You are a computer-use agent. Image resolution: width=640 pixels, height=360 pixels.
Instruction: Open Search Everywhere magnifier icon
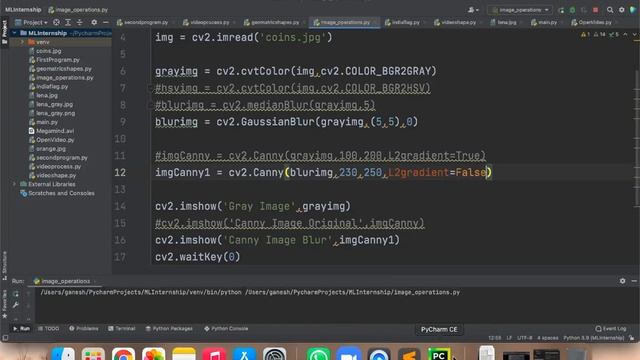[610, 10]
